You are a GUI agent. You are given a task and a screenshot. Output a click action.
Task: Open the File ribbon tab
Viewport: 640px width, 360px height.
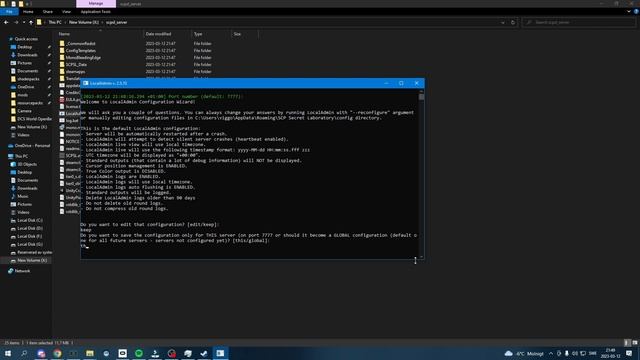pyautogui.click(x=9, y=11)
